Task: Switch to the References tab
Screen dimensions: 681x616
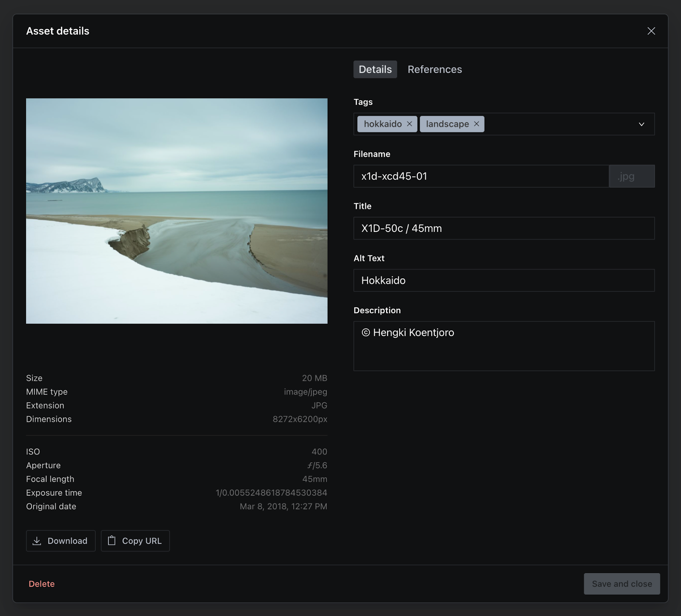Action: point(435,69)
